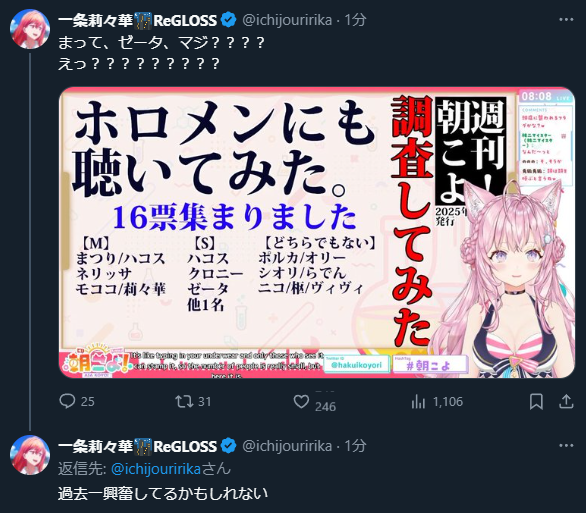Open the first tweet's profile avatar
The width and height of the screenshot is (586, 513).
point(30,29)
